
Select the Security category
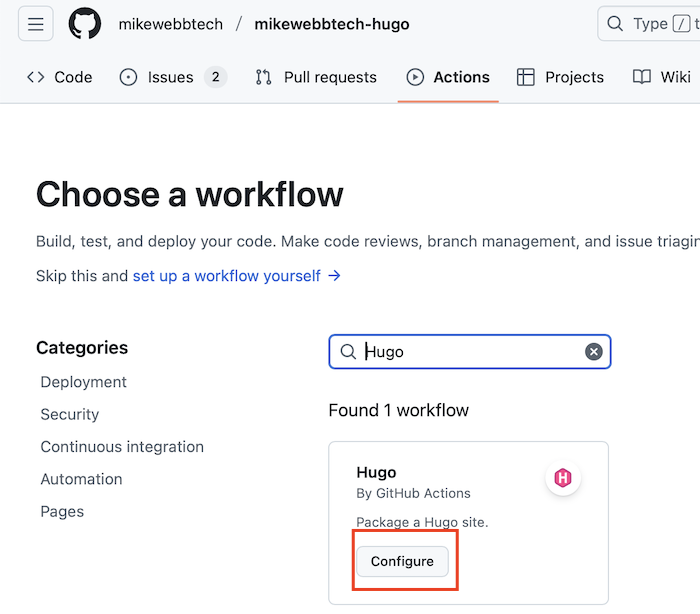coord(70,414)
